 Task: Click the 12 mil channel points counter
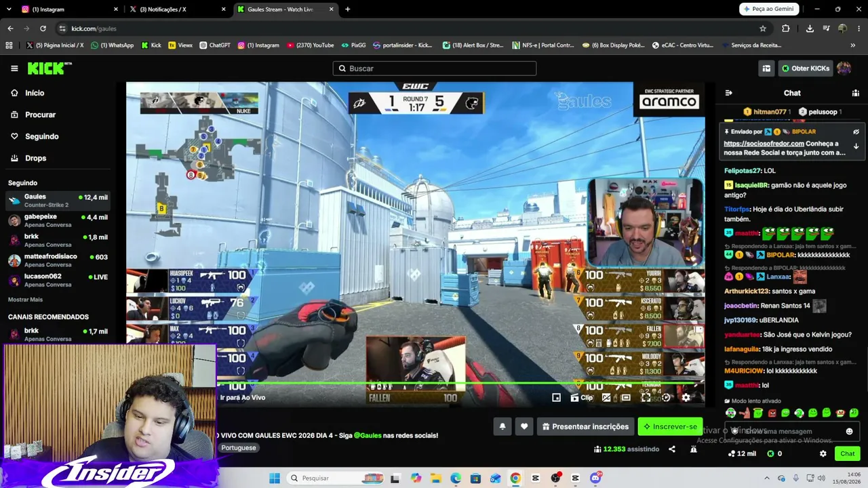tap(742, 453)
